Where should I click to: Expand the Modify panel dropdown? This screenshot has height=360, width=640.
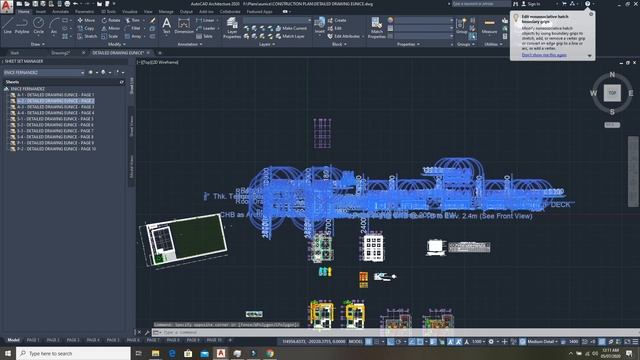pos(116,44)
